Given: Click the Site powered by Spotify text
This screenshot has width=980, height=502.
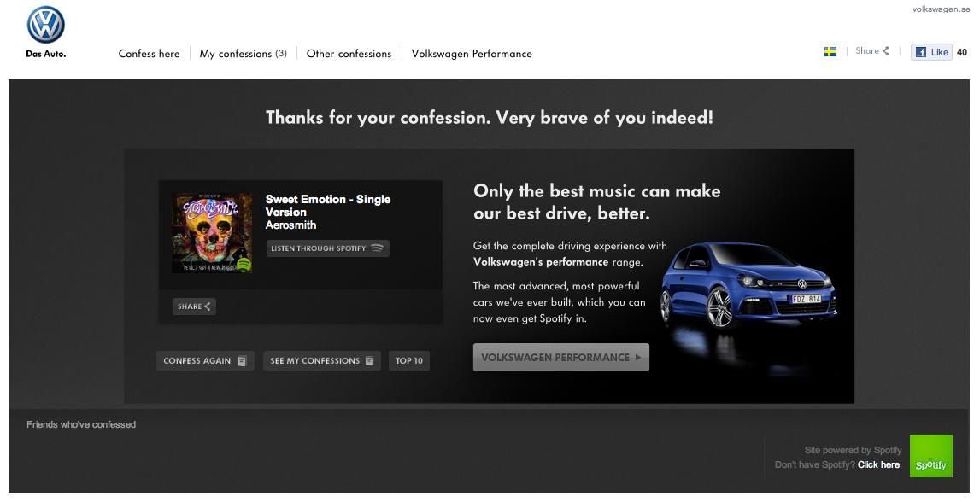Looking at the screenshot, I should tap(854, 450).
